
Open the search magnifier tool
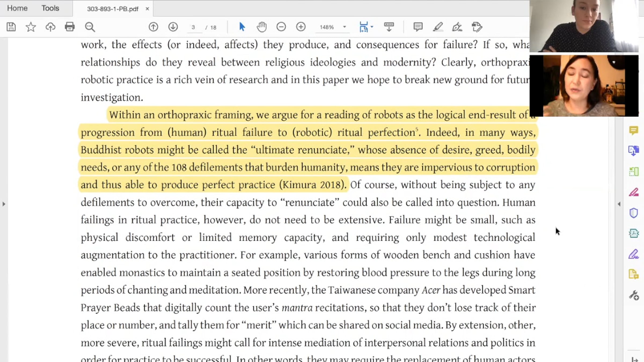90,27
